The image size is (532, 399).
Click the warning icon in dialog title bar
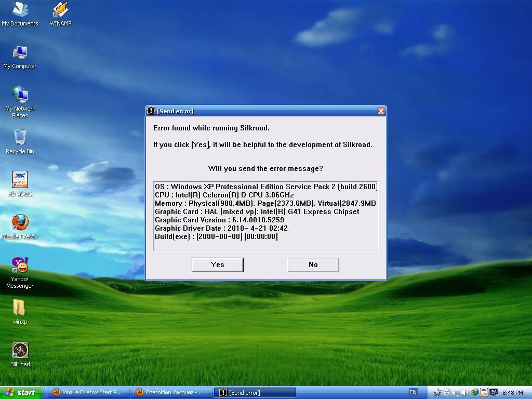[151, 111]
